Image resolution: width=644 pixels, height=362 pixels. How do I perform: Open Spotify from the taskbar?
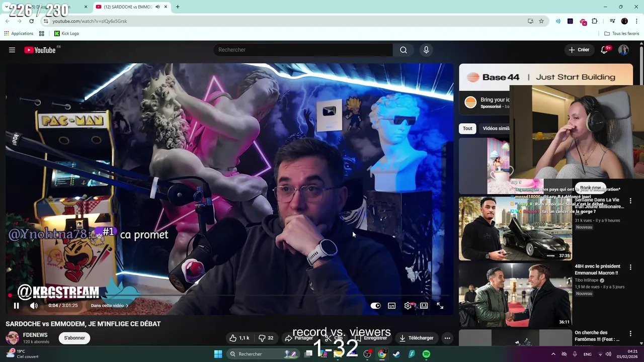[x=426, y=354]
